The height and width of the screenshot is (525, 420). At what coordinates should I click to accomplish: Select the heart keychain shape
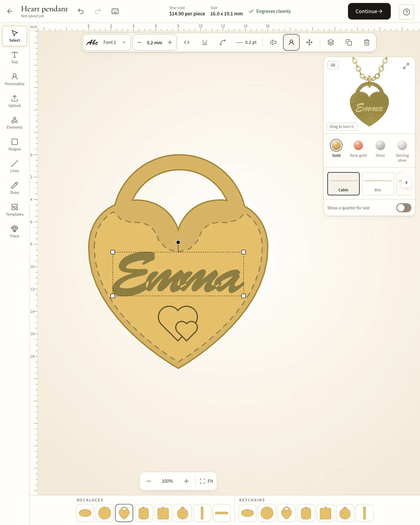click(287, 513)
